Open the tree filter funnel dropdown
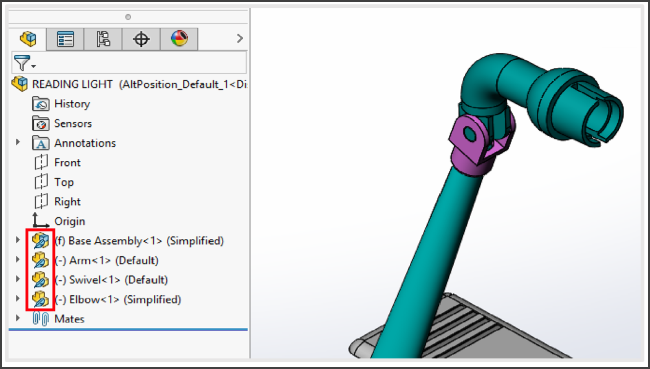Screen dimensions: 650x369 click(x=24, y=63)
